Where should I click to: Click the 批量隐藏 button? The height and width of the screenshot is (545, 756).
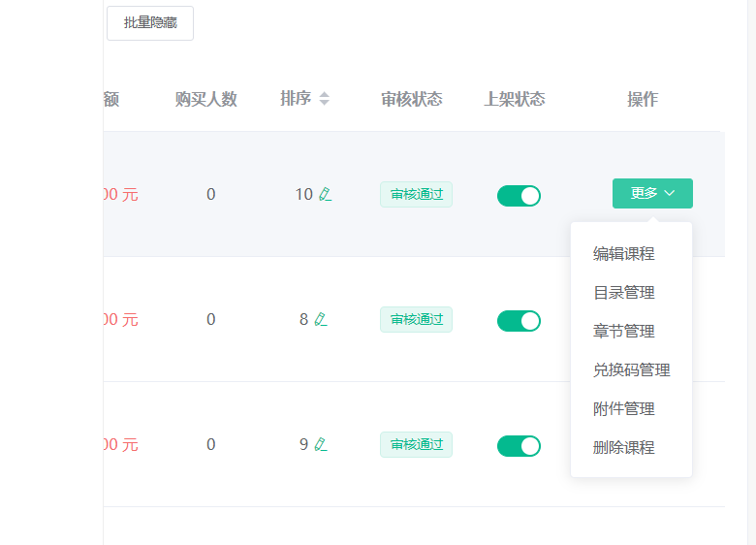(150, 23)
